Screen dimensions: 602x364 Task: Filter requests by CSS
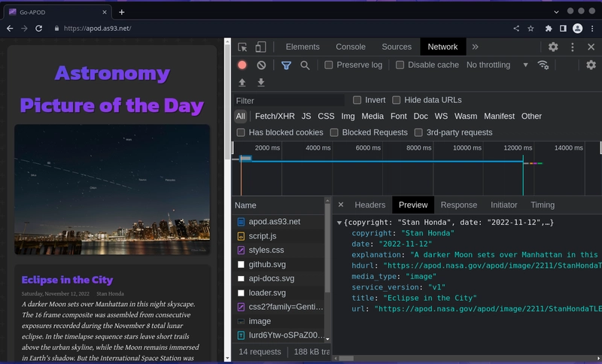[x=326, y=117]
